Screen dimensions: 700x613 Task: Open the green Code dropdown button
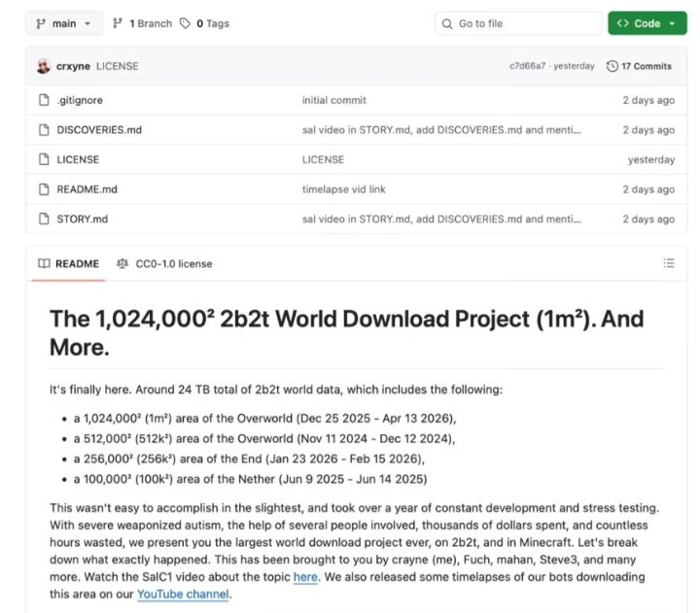click(x=647, y=23)
